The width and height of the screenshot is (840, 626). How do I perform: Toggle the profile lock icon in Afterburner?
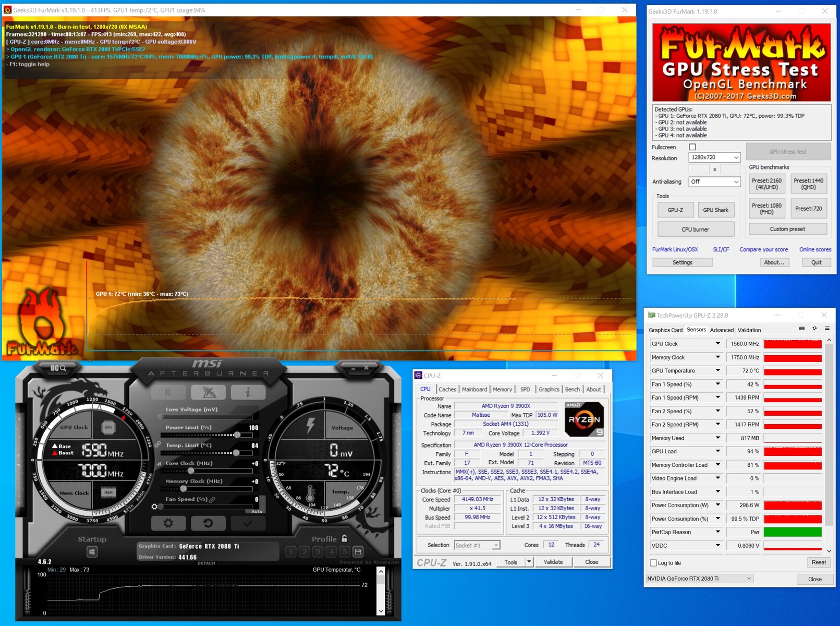(344, 538)
